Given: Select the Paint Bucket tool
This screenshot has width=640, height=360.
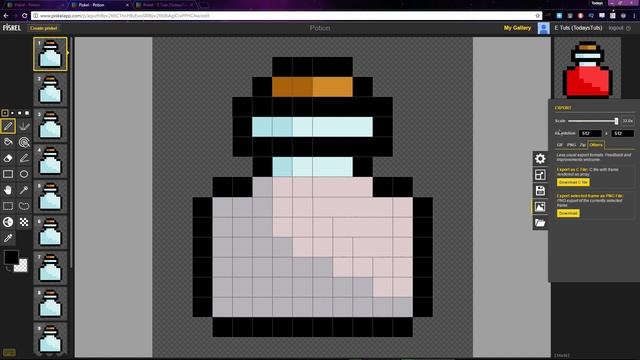Looking at the screenshot, I should [8, 142].
